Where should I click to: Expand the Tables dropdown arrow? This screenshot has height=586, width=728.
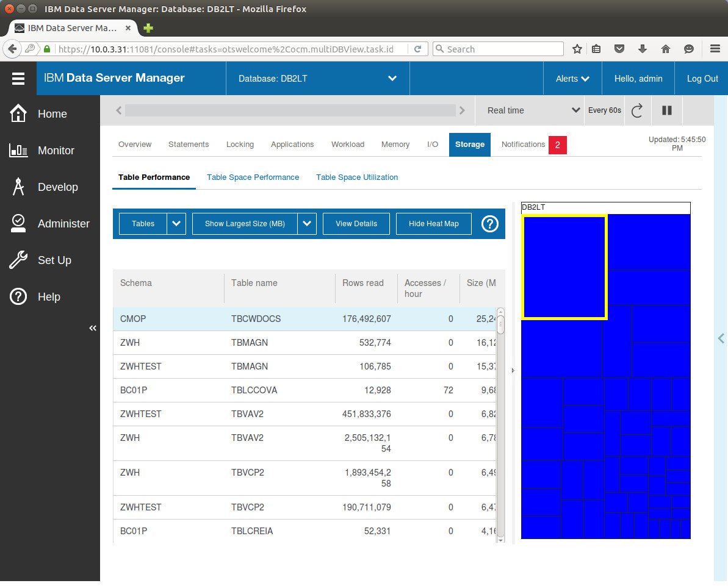(x=176, y=224)
